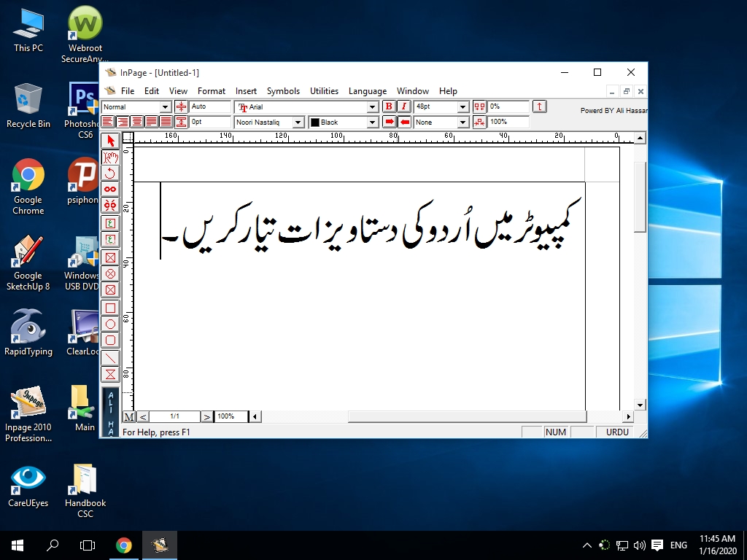This screenshot has height=560, width=747.
Task: Select the line drawing tool
Action: point(110,357)
